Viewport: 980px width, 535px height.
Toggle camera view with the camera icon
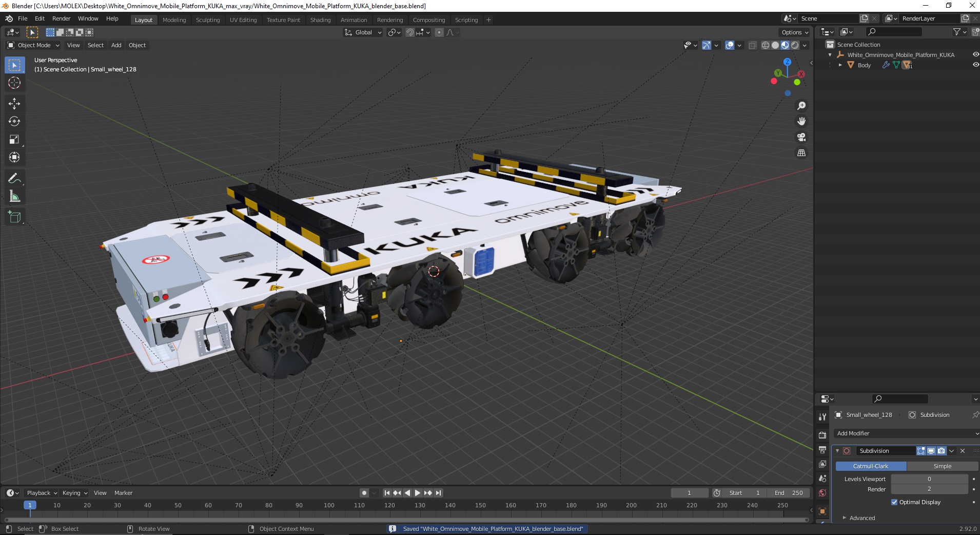click(801, 137)
